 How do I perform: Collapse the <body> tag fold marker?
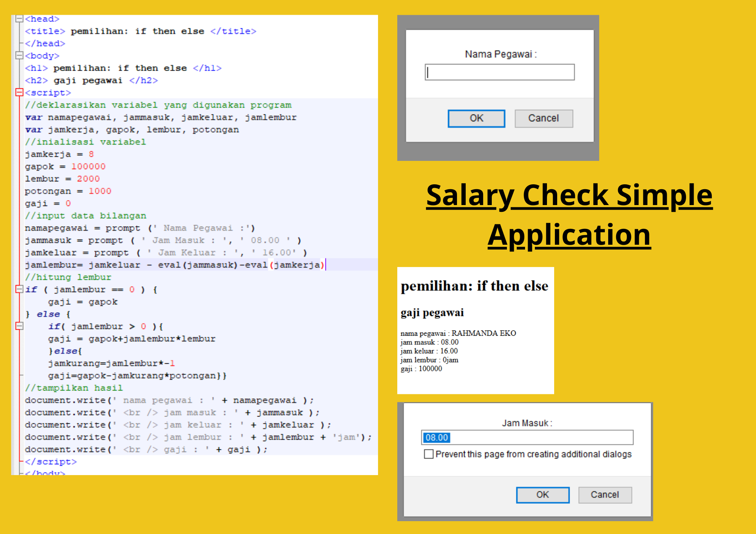click(19, 56)
